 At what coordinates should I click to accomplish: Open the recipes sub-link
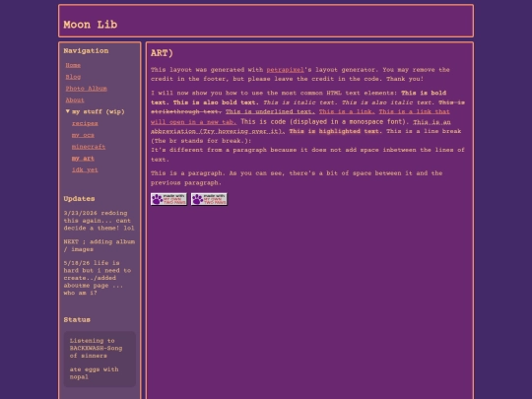pyautogui.click(x=85, y=123)
